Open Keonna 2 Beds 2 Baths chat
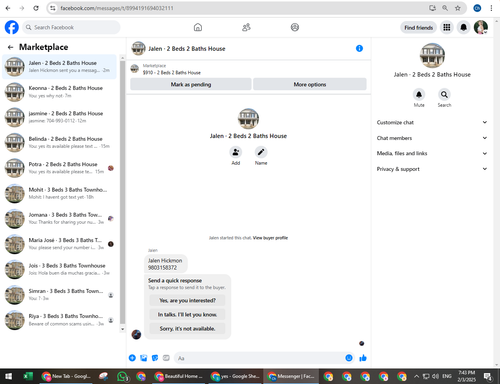 pyautogui.click(x=59, y=92)
